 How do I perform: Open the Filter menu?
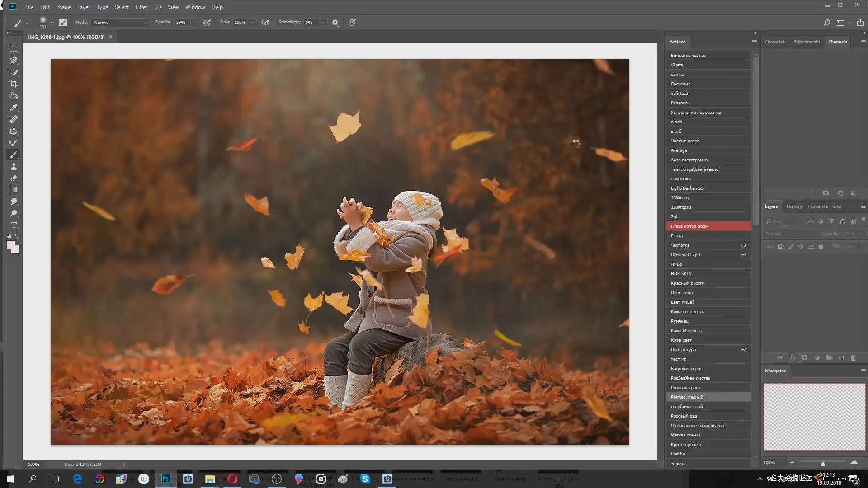[x=141, y=7]
